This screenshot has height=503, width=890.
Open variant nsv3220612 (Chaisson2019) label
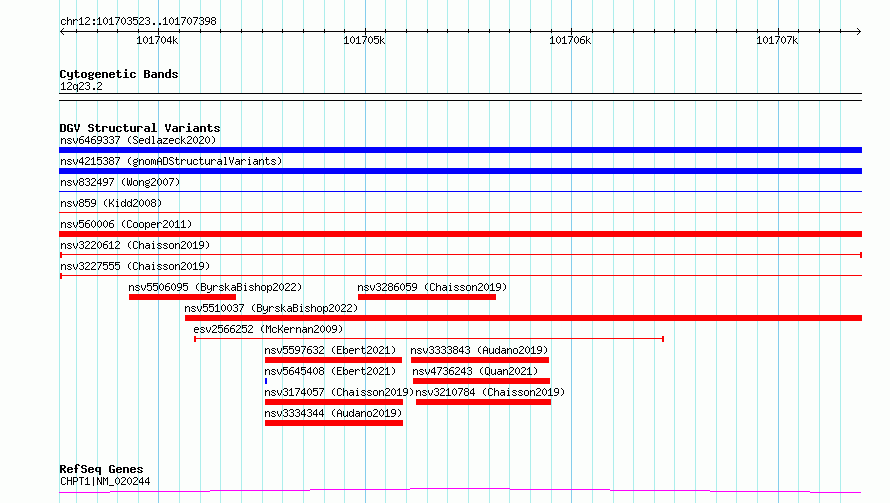[135, 245]
